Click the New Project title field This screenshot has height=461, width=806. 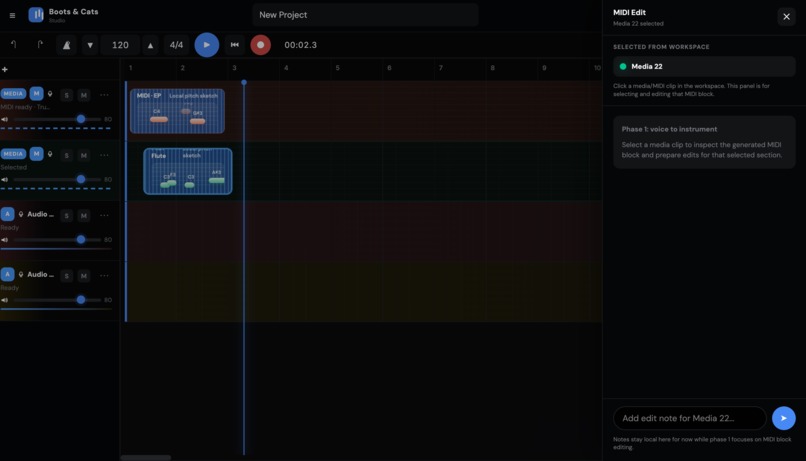coord(365,15)
